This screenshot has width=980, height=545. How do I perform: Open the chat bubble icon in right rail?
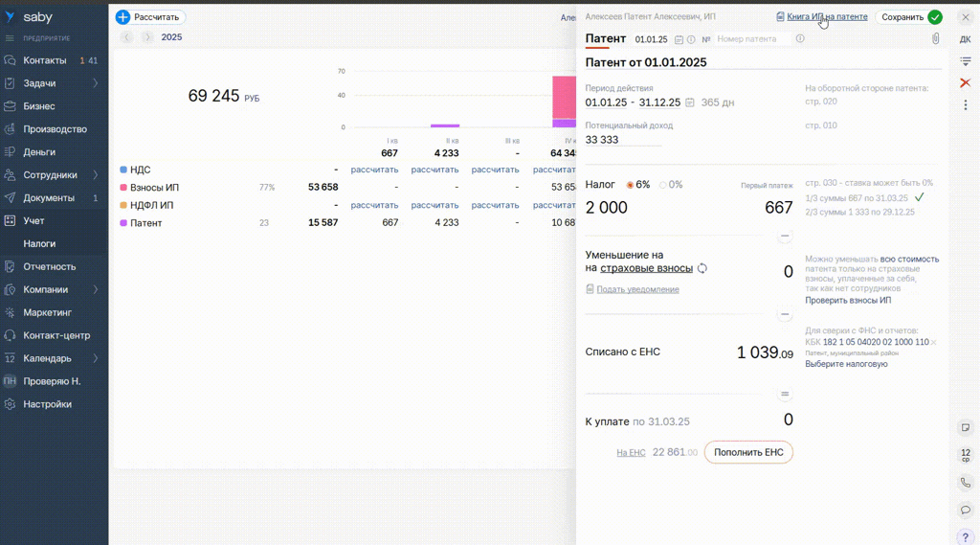click(x=965, y=510)
